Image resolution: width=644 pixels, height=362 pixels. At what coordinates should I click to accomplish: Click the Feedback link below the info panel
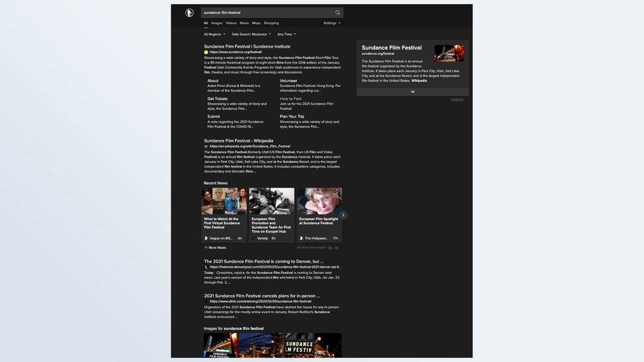click(x=457, y=99)
